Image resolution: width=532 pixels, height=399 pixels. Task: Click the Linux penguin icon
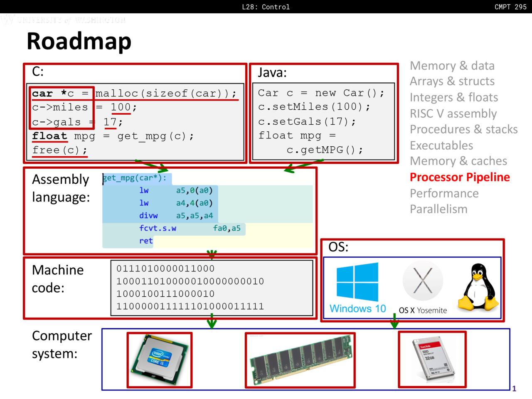[478, 287]
